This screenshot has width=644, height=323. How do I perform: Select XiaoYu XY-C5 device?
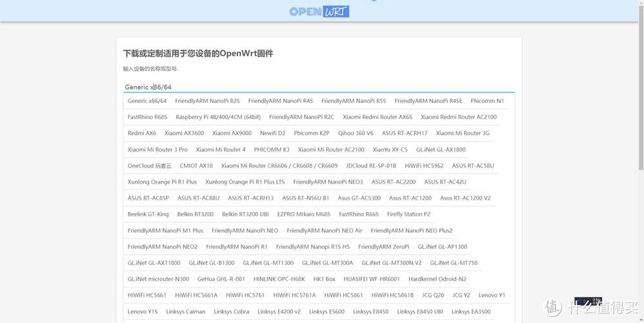coord(390,150)
